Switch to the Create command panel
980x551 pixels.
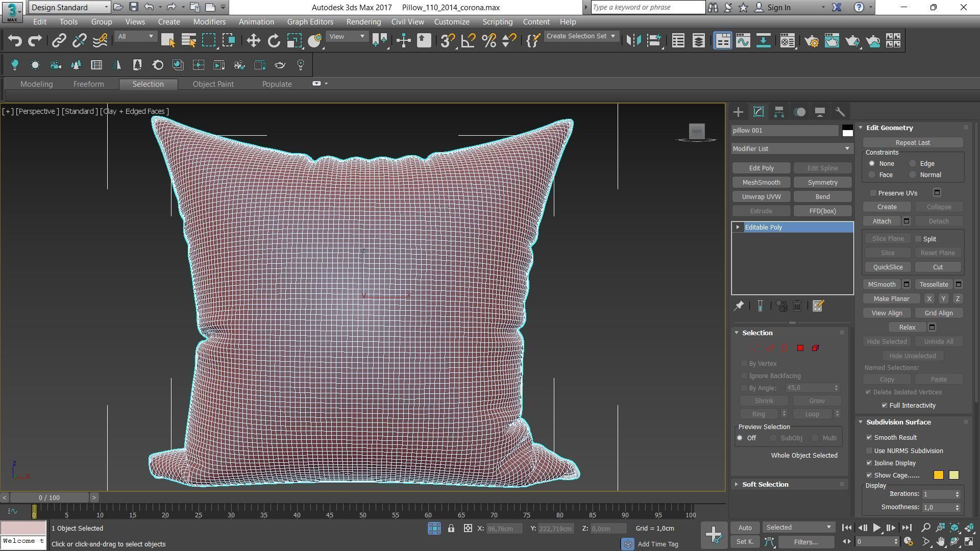click(738, 112)
